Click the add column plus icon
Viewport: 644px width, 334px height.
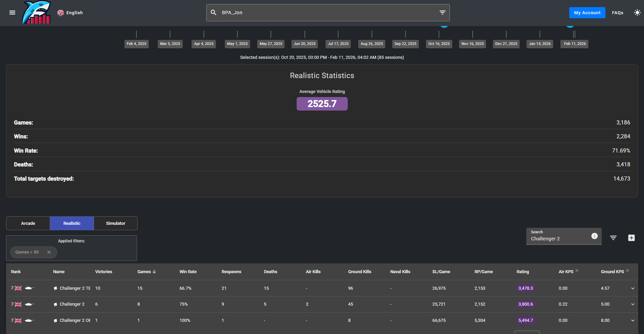click(631, 238)
